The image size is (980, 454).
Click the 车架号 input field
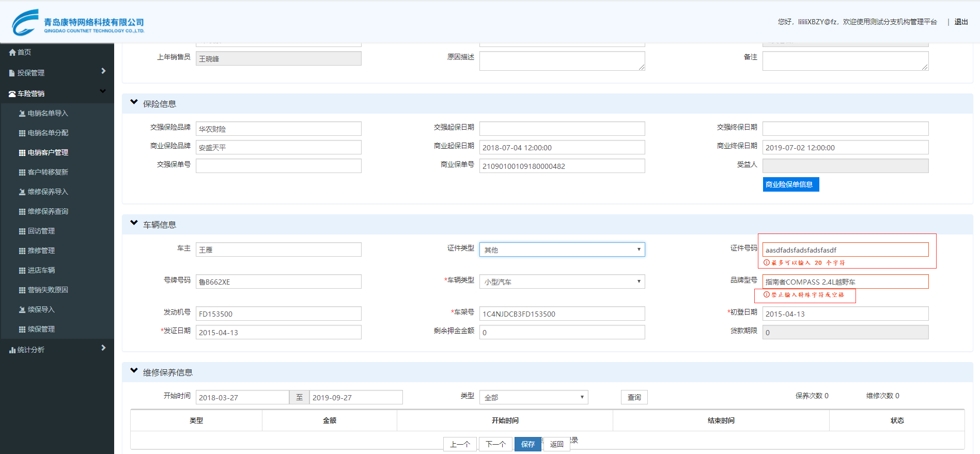coord(562,314)
